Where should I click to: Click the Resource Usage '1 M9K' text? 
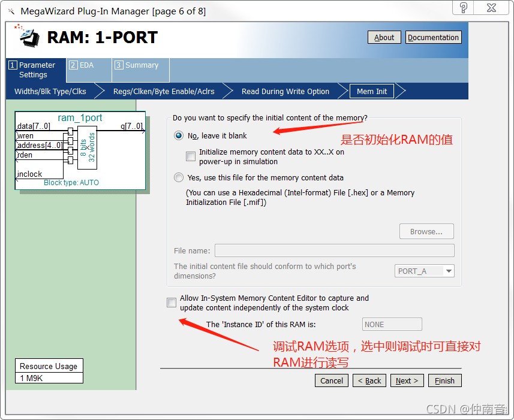click(x=31, y=378)
